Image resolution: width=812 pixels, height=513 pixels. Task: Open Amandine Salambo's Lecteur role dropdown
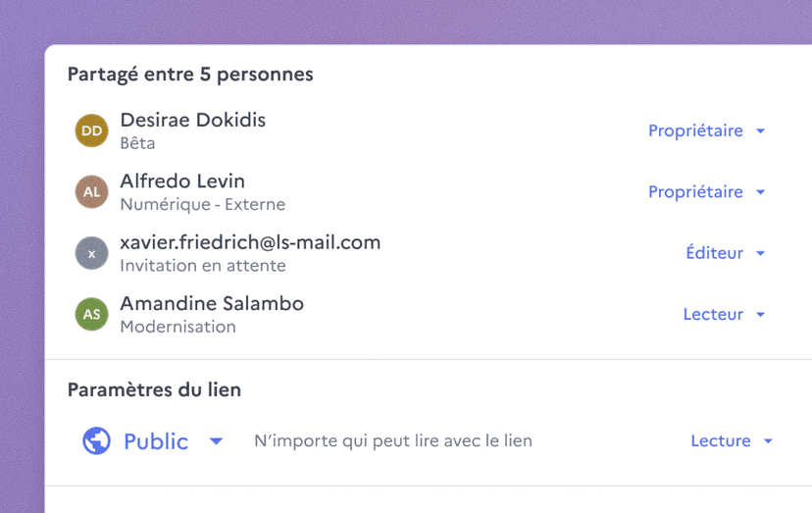[724, 315]
